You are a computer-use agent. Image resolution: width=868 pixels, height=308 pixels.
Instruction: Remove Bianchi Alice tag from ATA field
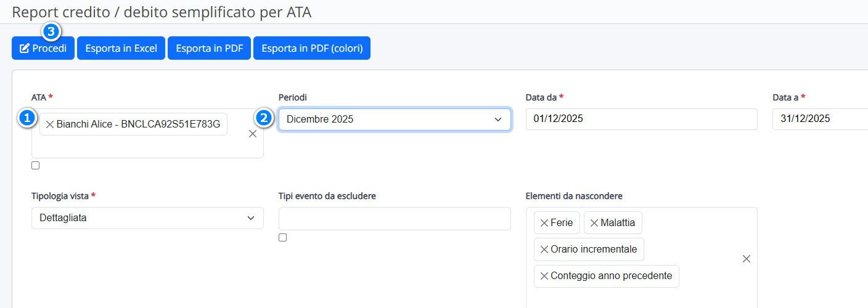(50, 124)
